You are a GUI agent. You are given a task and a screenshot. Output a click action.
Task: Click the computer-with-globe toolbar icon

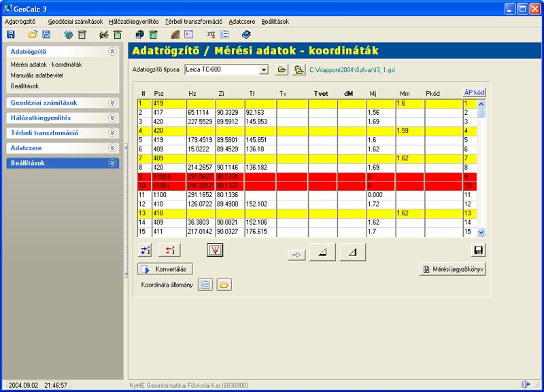click(140, 35)
